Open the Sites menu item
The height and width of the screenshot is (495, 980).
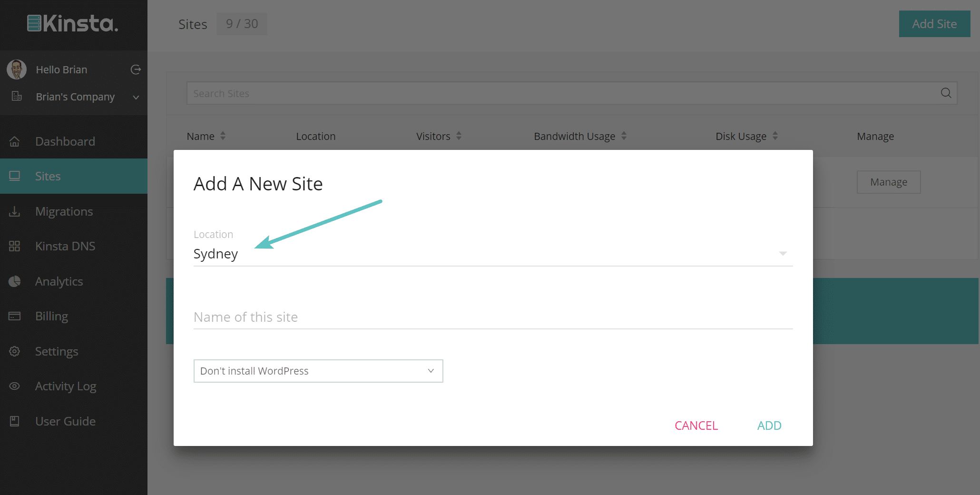(74, 176)
